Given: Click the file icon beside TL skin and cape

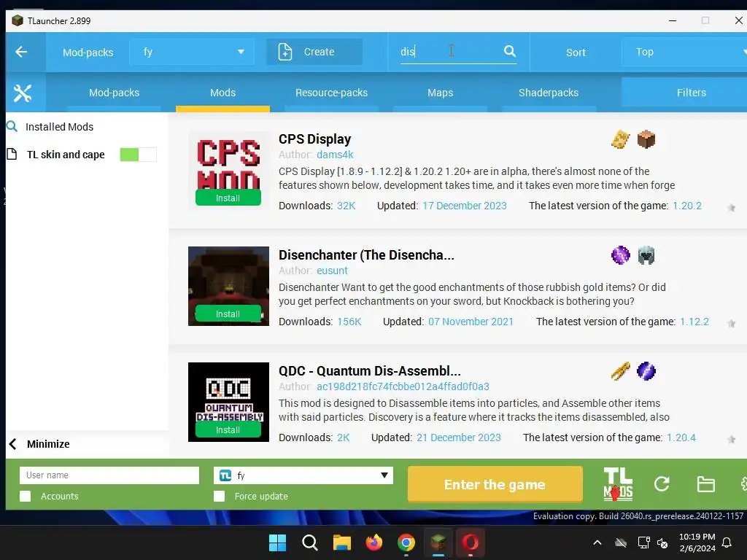Looking at the screenshot, I should (x=12, y=155).
